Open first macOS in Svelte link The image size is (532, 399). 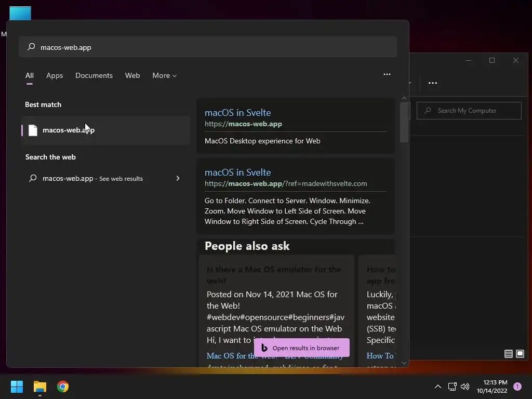click(x=237, y=113)
